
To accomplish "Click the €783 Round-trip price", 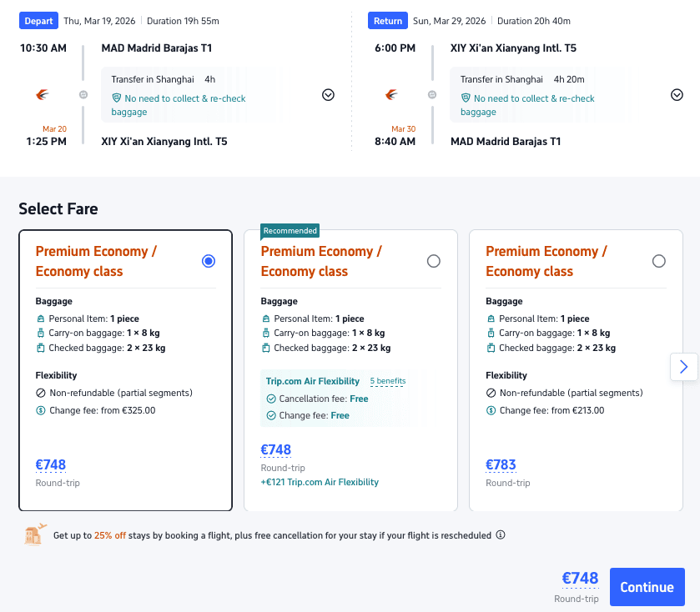I will coord(501,465).
